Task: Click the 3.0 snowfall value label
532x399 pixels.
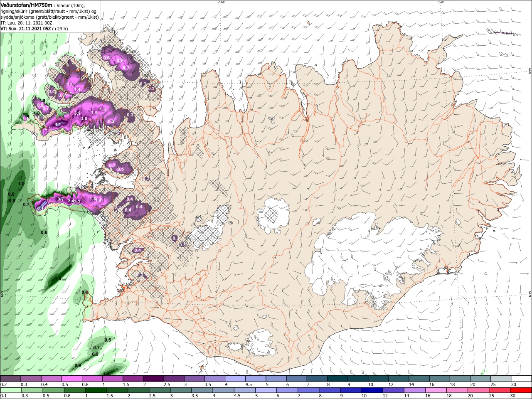Action: (x=84, y=118)
